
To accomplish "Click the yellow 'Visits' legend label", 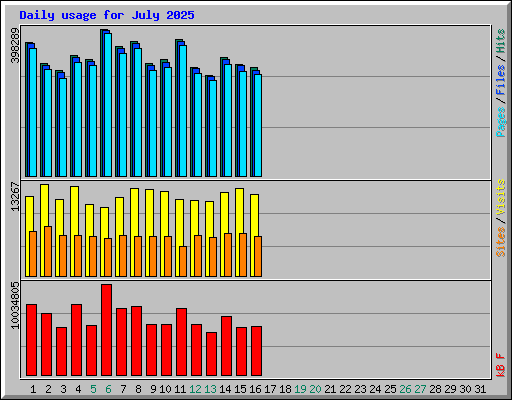I will (501, 197).
